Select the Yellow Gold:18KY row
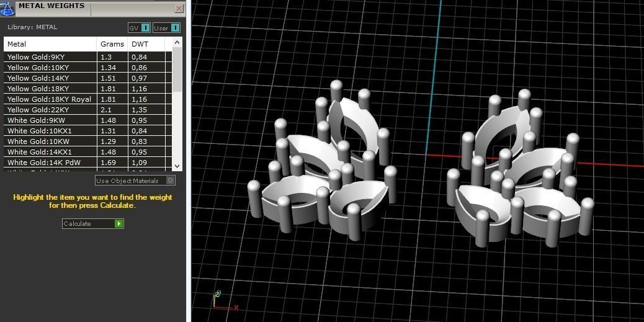 88,88
